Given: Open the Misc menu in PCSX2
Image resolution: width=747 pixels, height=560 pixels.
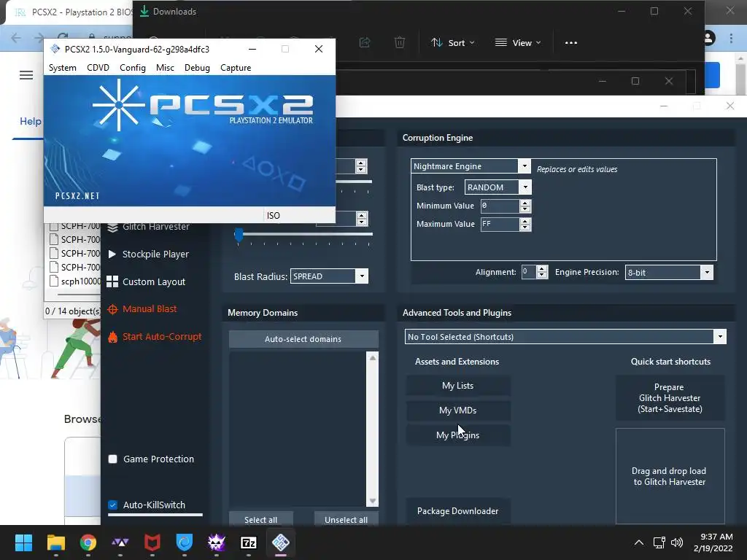Looking at the screenshot, I should coord(165,68).
